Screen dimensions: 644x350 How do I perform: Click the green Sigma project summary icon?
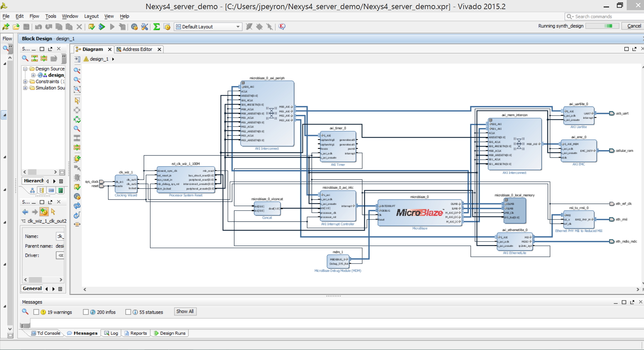tap(156, 27)
